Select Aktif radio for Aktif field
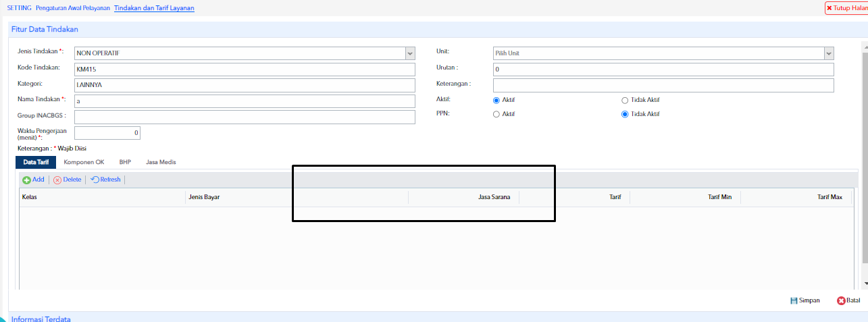868x322 pixels. click(496, 100)
